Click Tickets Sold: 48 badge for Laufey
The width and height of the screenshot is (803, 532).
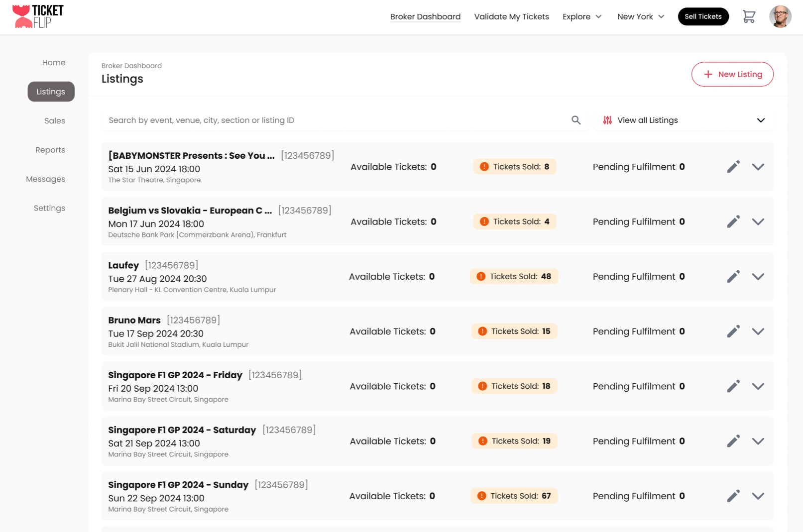point(514,276)
